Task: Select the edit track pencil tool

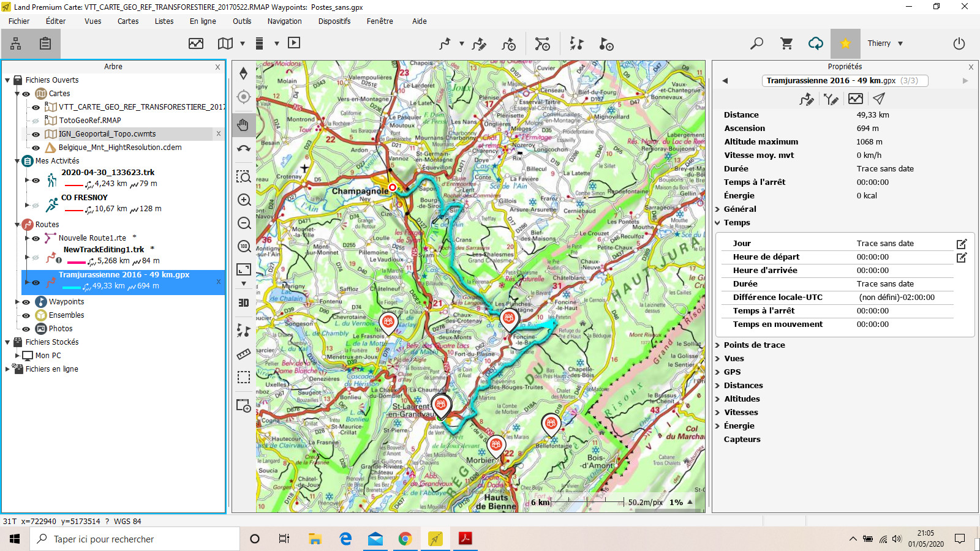Action: tap(480, 43)
